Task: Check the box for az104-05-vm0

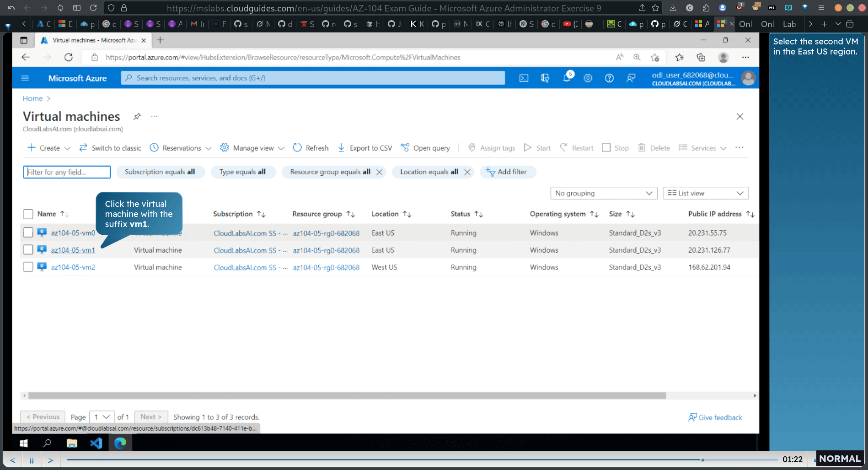Action: point(28,232)
